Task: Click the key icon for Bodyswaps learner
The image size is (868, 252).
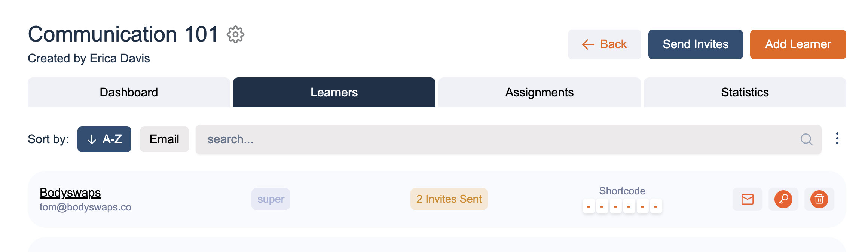Action: tap(783, 199)
